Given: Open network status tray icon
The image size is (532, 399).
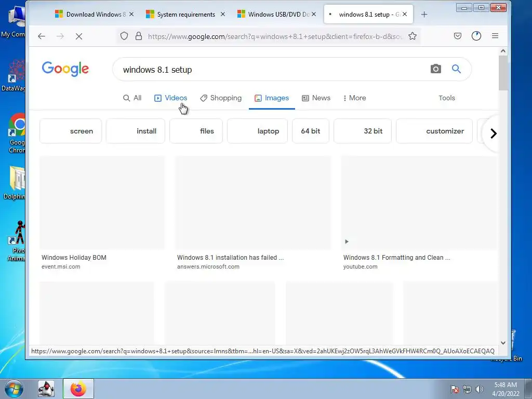Looking at the screenshot, I should click(467, 389).
